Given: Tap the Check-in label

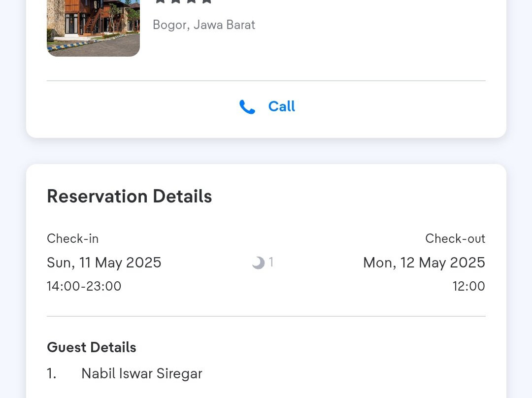Looking at the screenshot, I should (x=72, y=238).
